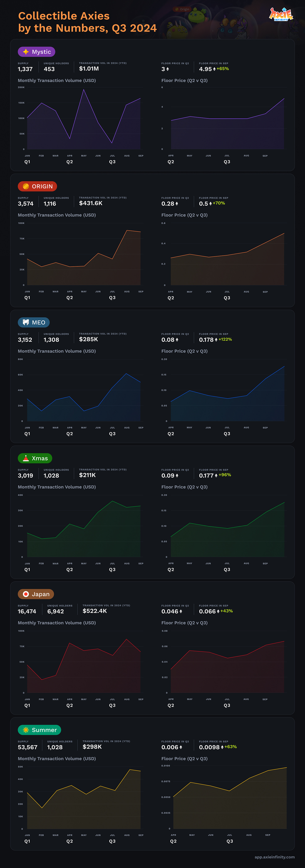Viewport: 305px width, 868px height.
Task: Click MEO supply value 3,152
Action: tap(25, 340)
